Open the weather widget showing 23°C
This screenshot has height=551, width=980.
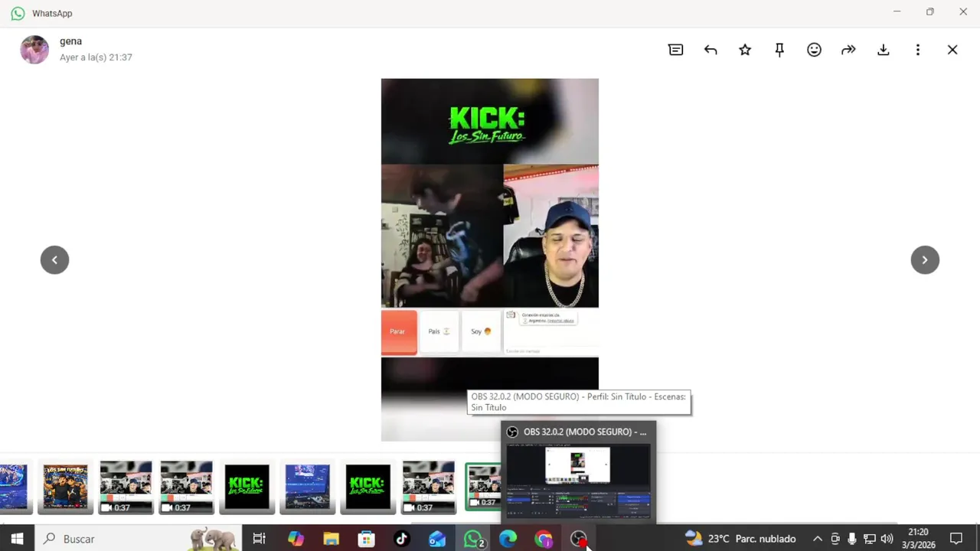[x=740, y=539]
